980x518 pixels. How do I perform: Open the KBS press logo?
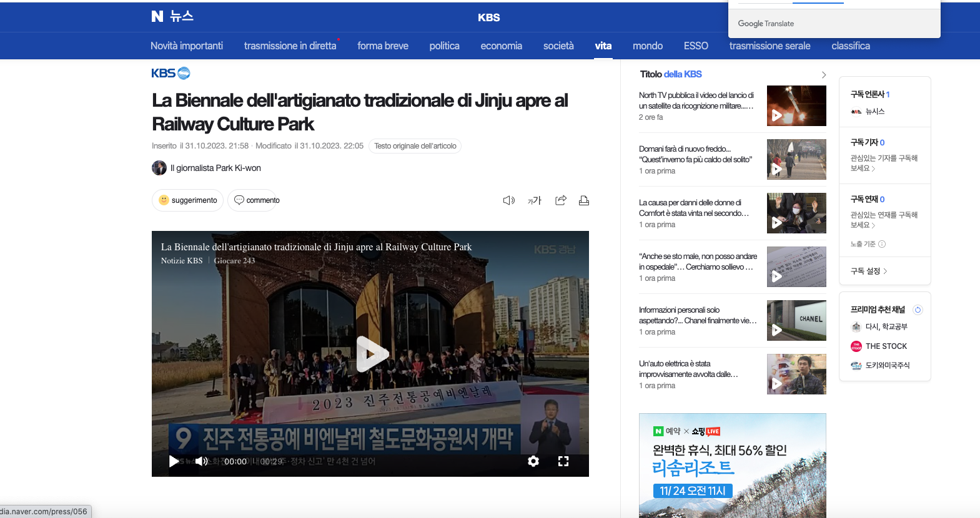[x=171, y=73]
